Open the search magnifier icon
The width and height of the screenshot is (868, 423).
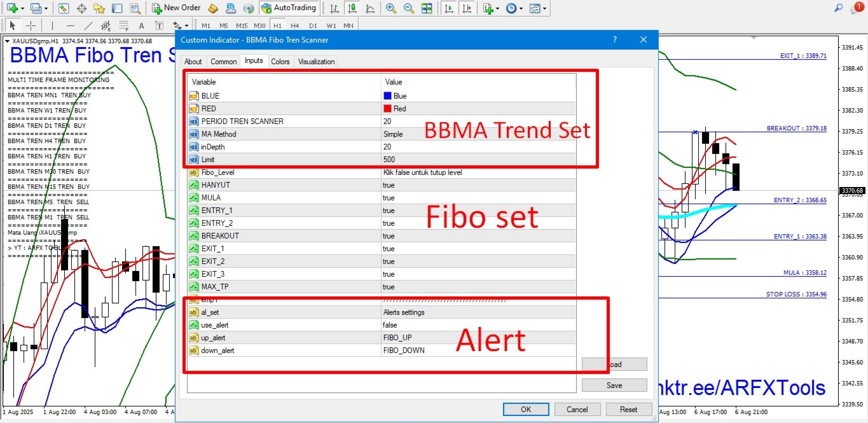839,8
